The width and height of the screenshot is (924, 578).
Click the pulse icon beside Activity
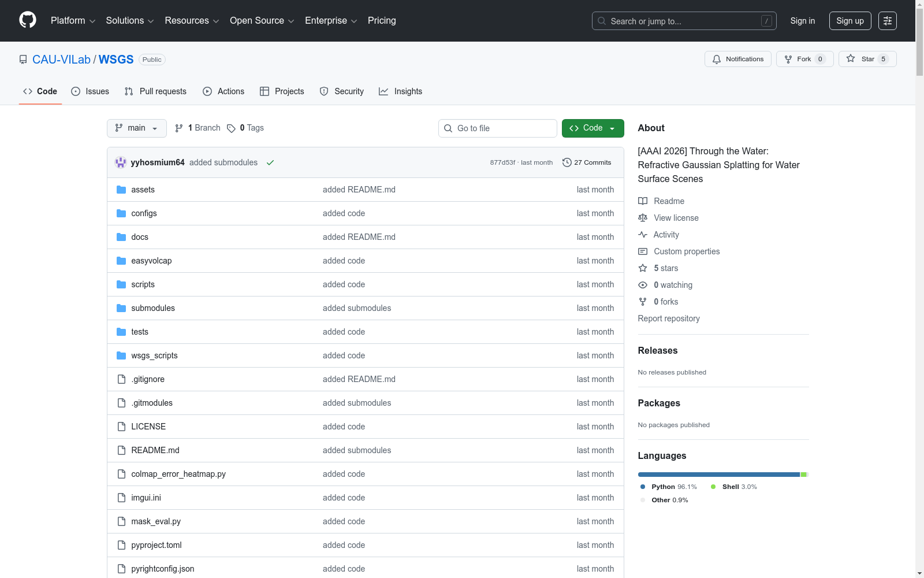(x=643, y=235)
